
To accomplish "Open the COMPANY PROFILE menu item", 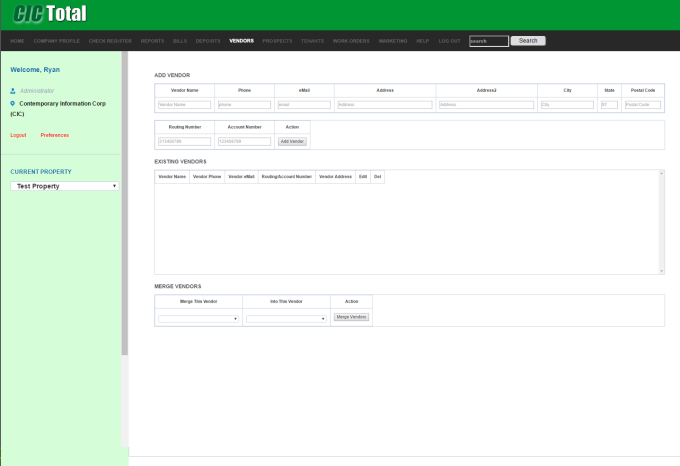I will pyautogui.click(x=56, y=41).
